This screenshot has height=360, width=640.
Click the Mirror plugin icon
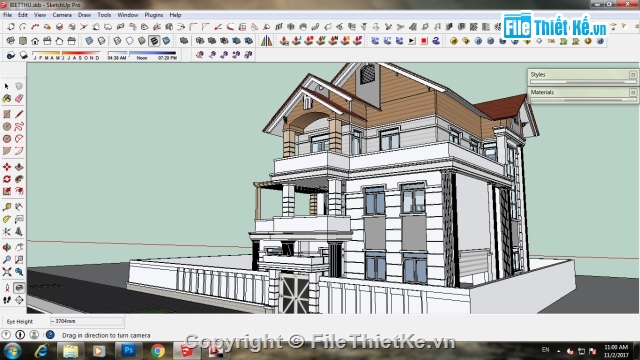point(267,41)
